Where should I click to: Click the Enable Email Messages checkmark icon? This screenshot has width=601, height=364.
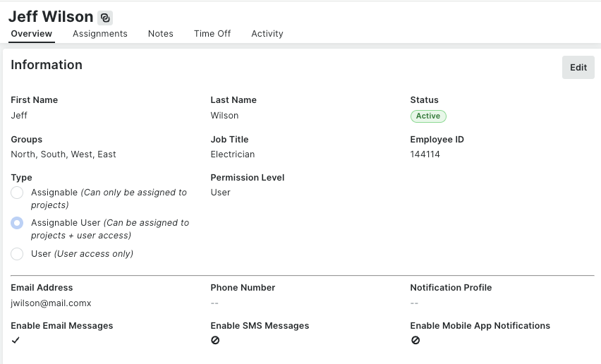pos(16,340)
